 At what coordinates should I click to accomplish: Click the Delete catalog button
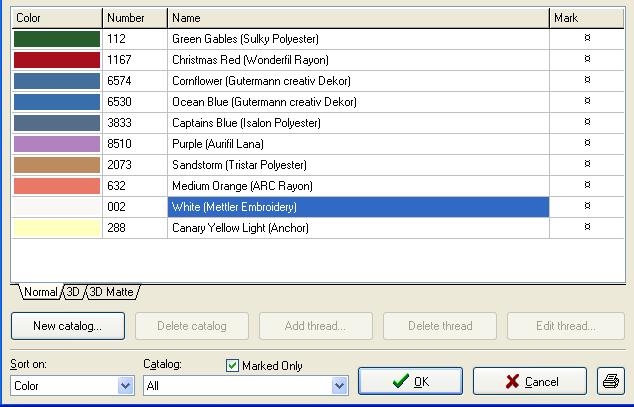[192, 326]
